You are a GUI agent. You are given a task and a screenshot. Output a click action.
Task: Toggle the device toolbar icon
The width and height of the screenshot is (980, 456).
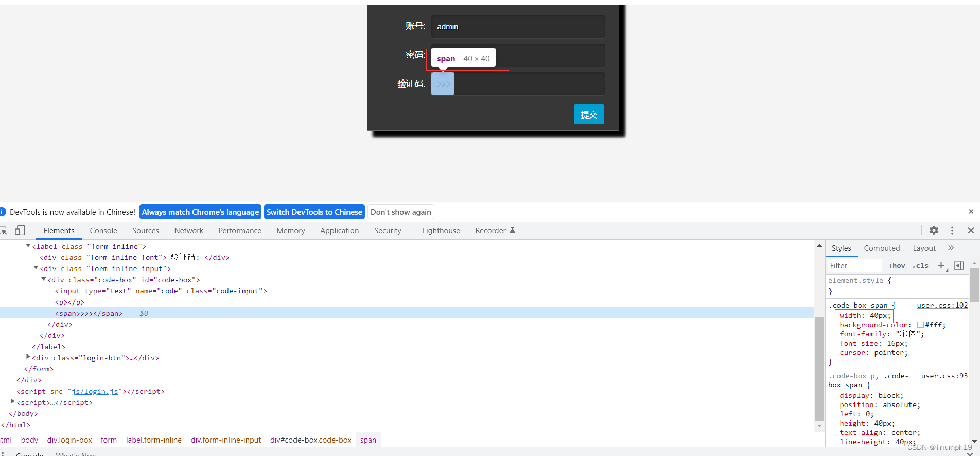point(20,230)
